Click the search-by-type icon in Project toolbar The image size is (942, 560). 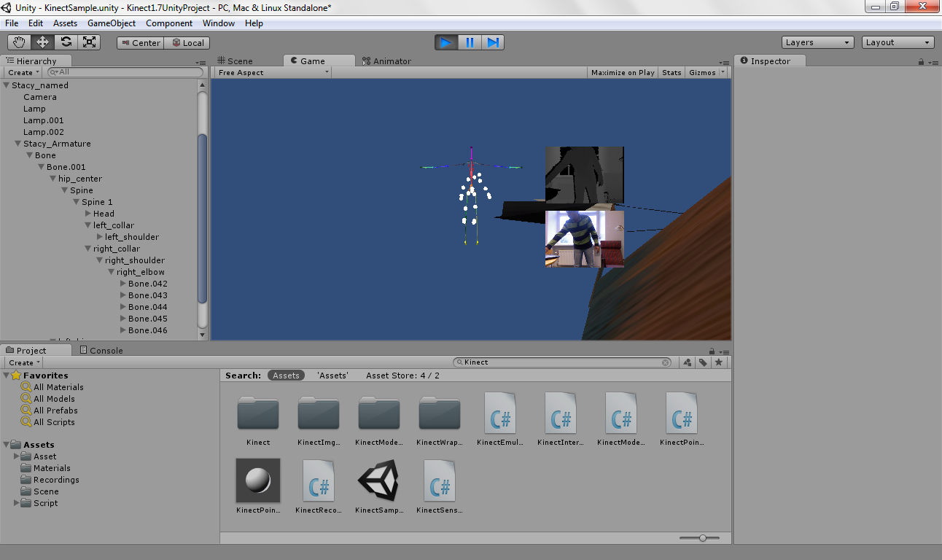pos(686,362)
